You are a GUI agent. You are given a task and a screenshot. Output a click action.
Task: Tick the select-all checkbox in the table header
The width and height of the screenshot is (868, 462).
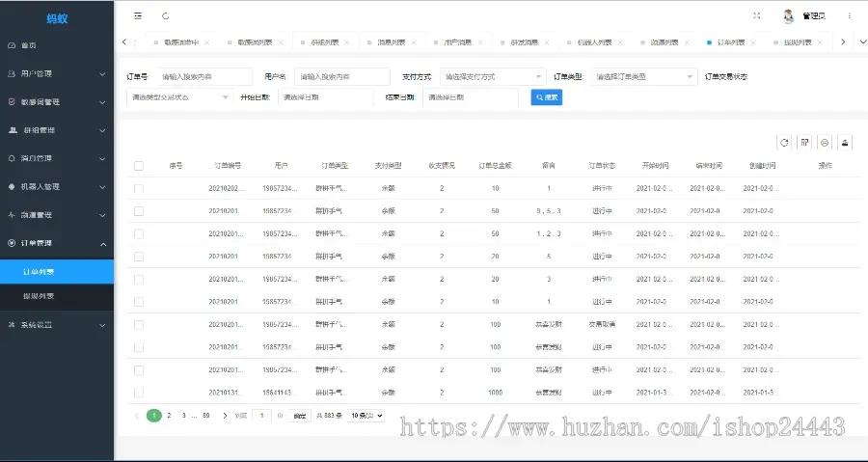(139, 166)
